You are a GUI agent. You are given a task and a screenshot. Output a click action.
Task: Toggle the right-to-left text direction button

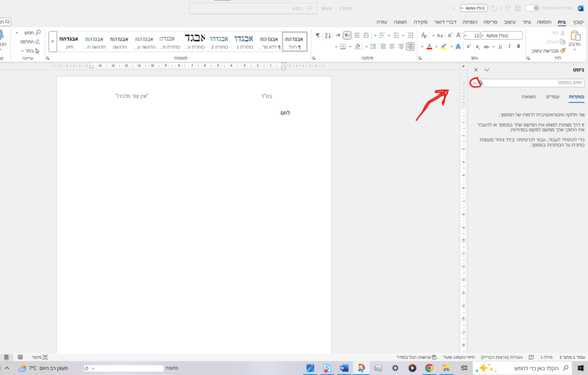347,35
